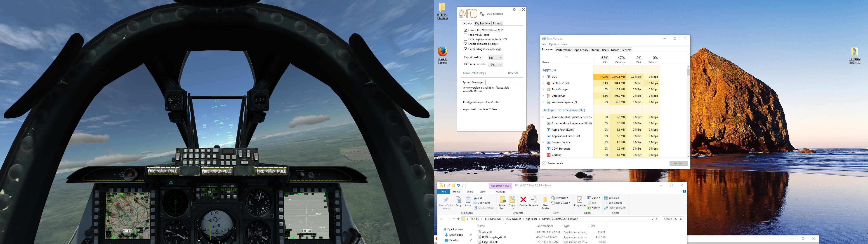The image size is (868, 244).
Task: Expand the Firefox (32 bit) process row
Action: pos(543,83)
